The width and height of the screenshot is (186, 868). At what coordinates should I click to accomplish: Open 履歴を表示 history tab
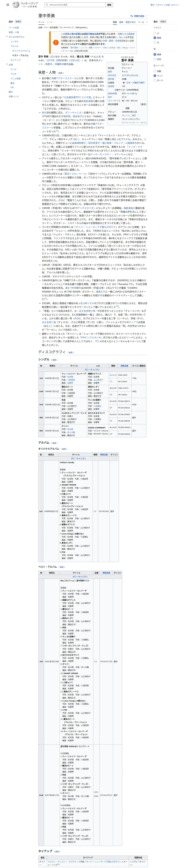pos(131,22)
